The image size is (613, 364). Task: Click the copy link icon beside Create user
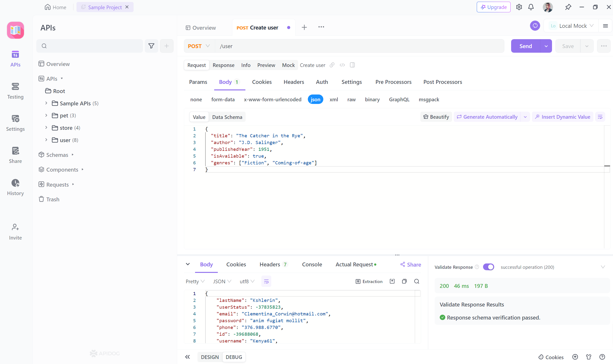(332, 65)
